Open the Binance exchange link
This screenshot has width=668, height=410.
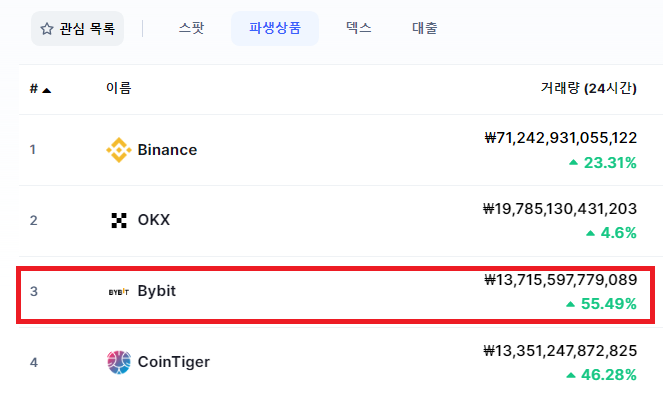click(x=167, y=150)
